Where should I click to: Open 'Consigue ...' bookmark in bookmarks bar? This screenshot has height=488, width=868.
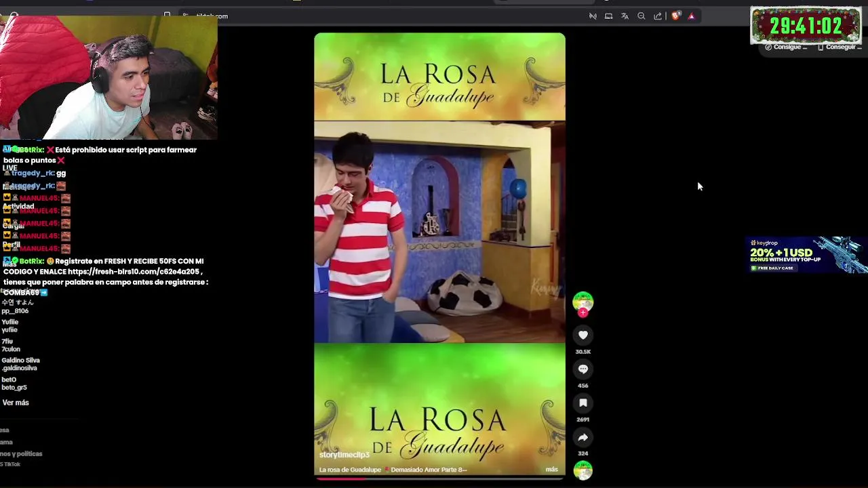click(786, 47)
